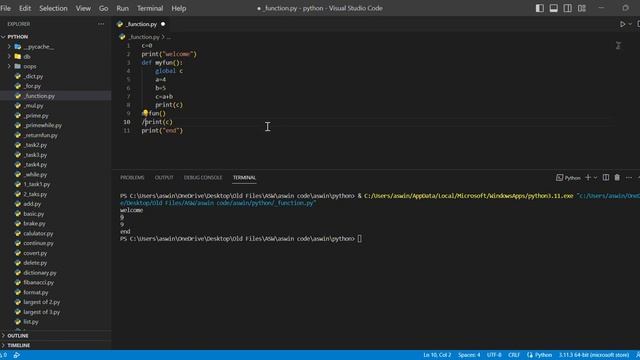The image size is (640, 360).
Task: Select the TERMINAL panel tab
Action: 244,178
